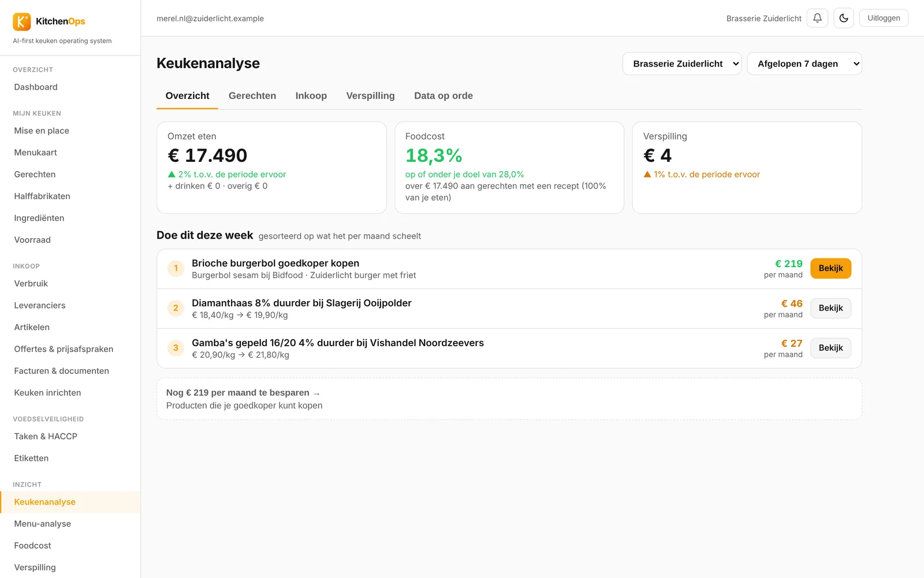Screen dimensions: 924x578
Task: Open the sidebar Gerechten page
Action: [x=70, y=175]
